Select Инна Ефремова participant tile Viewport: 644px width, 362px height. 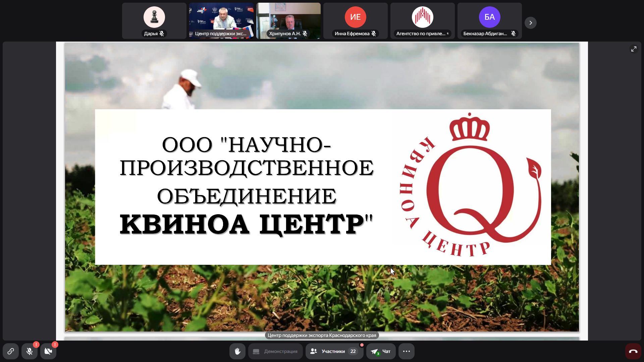[356, 21]
